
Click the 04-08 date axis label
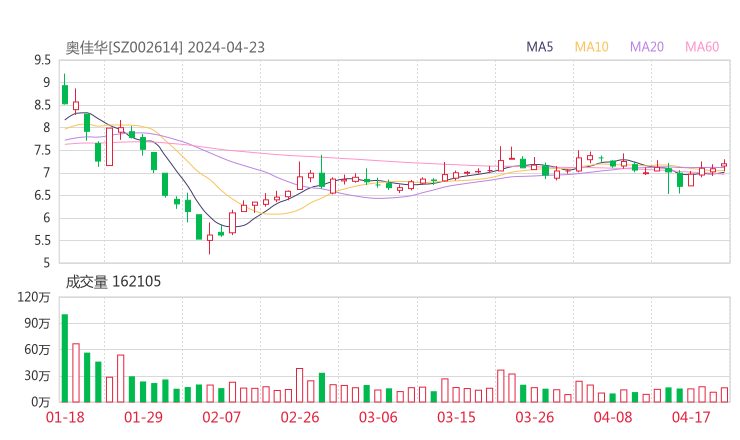[x=613, y=417]
